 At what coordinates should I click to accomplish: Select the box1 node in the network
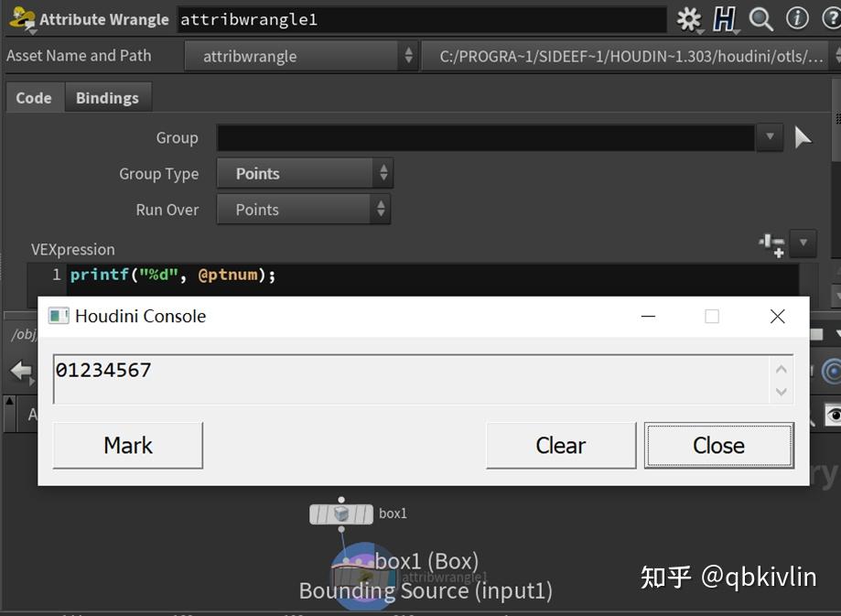pos(340,513)
